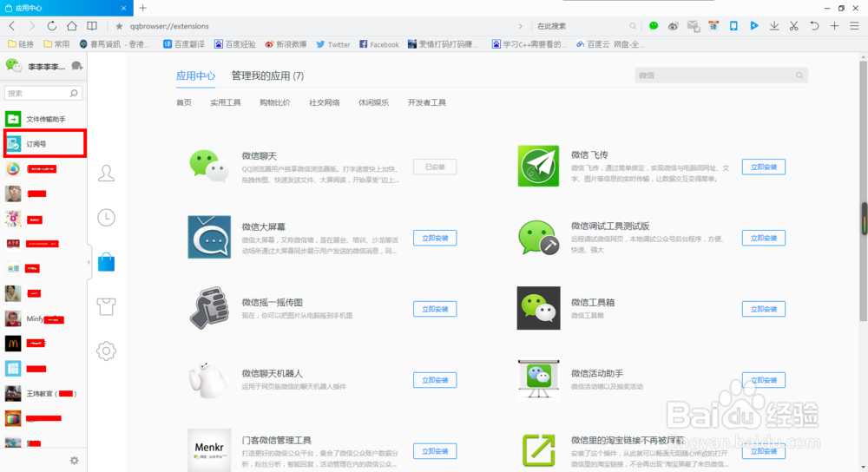Image resolution: width=868 pixels, height=472 pixels.
Task: Click the 在此搜索 browser search box
Action: (x=586, y=26)
